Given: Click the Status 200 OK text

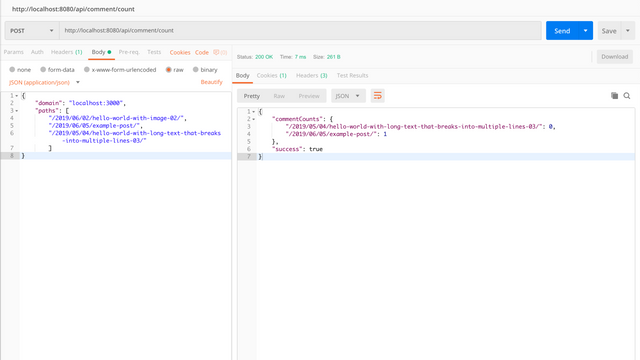Looking at the screenshot, I should coord(255,57).
